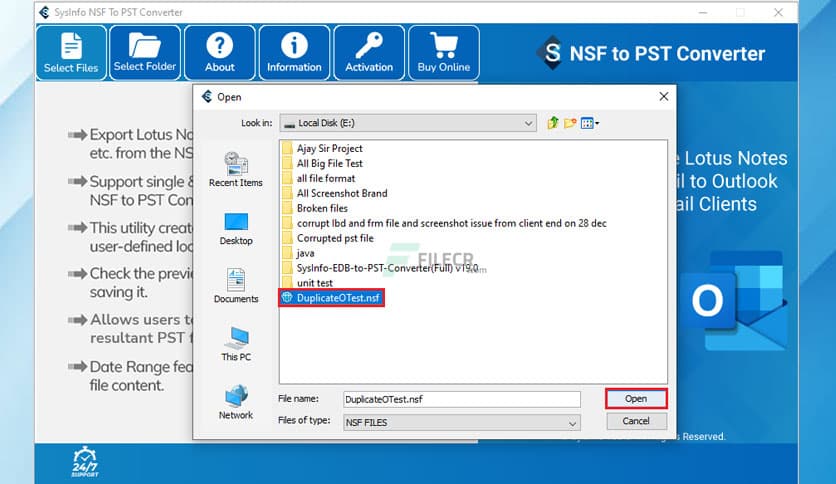Screen dimensions: 836x484
Task: Select the Broken files folder
Action: 315,208
